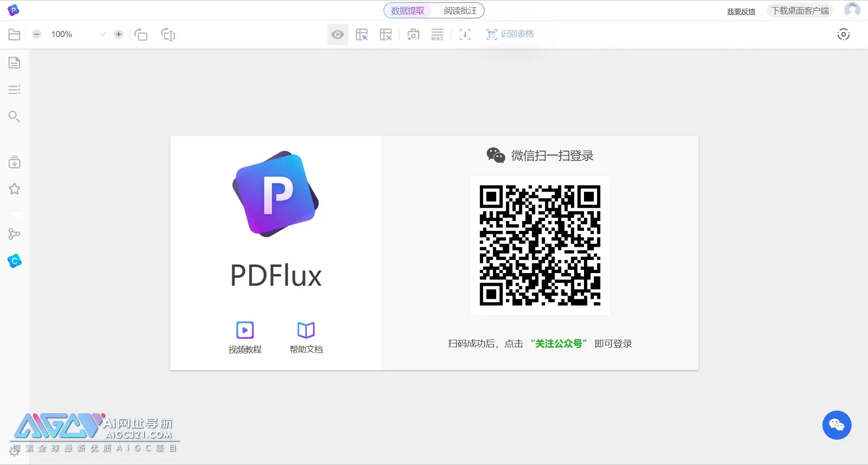Open the 100% zoom level dropdown
This screenshot has height=465, width=868.
78,34
